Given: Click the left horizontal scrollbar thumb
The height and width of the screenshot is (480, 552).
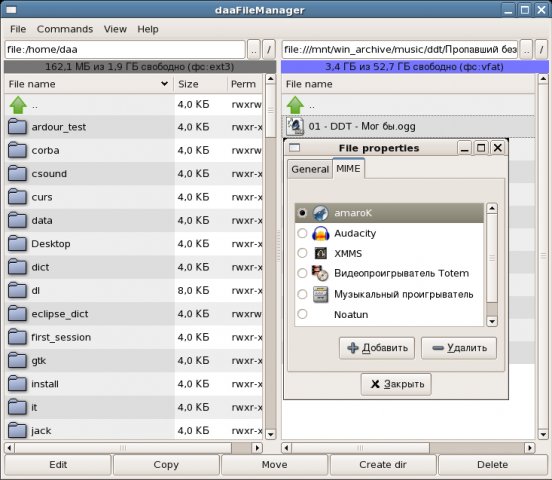Looking at the screenshot, I should point(123,448).
